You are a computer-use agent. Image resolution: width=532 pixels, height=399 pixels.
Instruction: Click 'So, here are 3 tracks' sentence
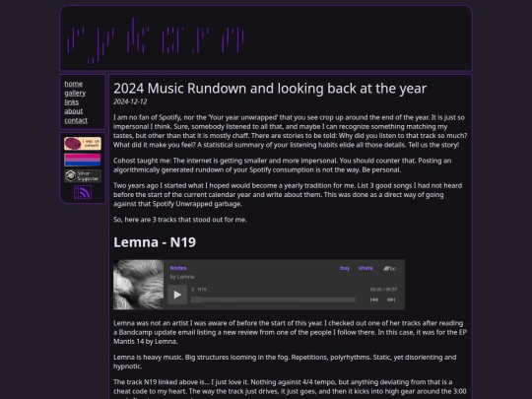tap(180, 220)
